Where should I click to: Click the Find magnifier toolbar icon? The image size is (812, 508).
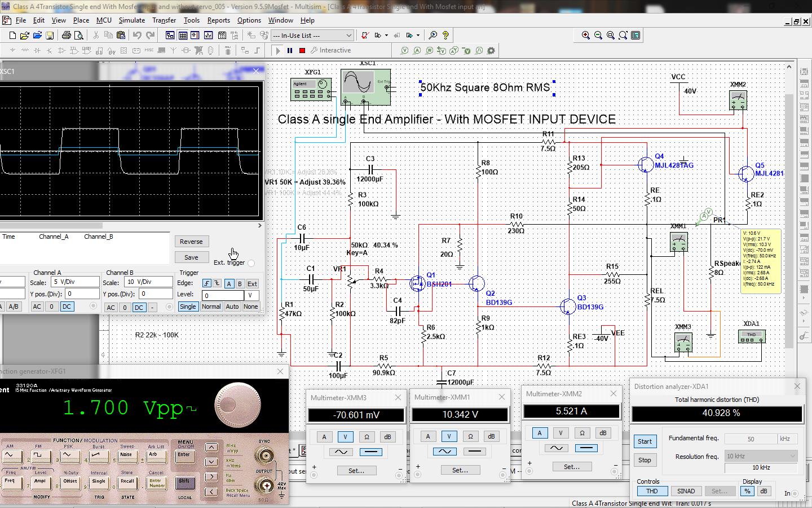(433, 35)
